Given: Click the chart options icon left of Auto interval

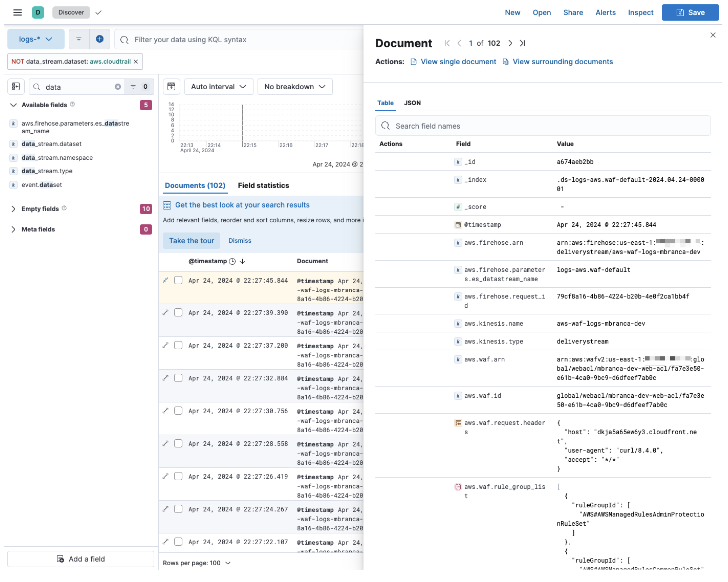Looking at the screenshot, I should [x=171, y=86].
